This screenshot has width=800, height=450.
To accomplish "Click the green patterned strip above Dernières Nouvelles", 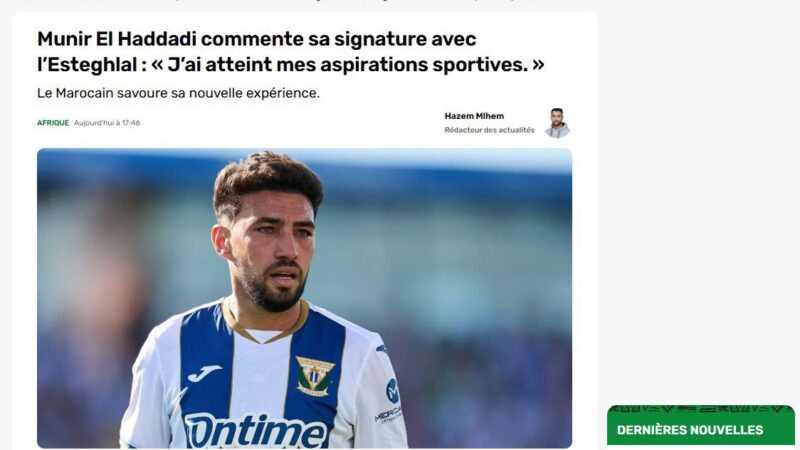I will (x=701, y=409).
